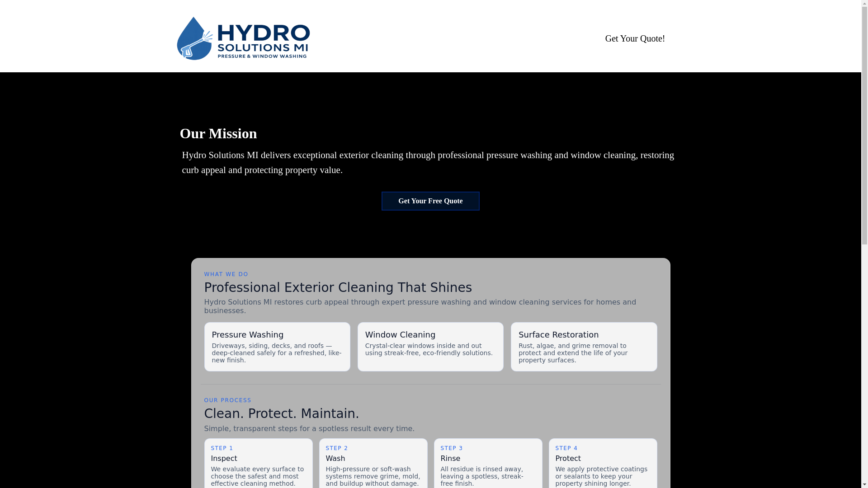Click the Pressure & Window Washing logo tagline
Viewport: 868px width, 488px height.
click(262, 56)
